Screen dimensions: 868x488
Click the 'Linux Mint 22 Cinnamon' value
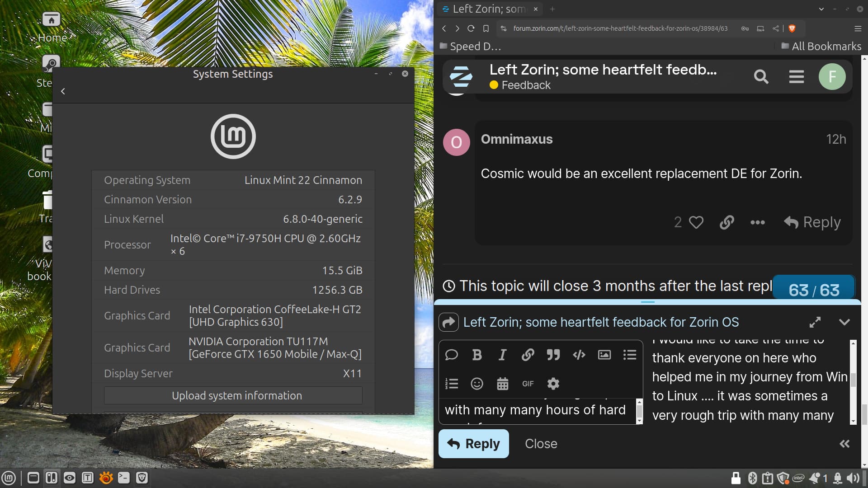click(303, 180)
